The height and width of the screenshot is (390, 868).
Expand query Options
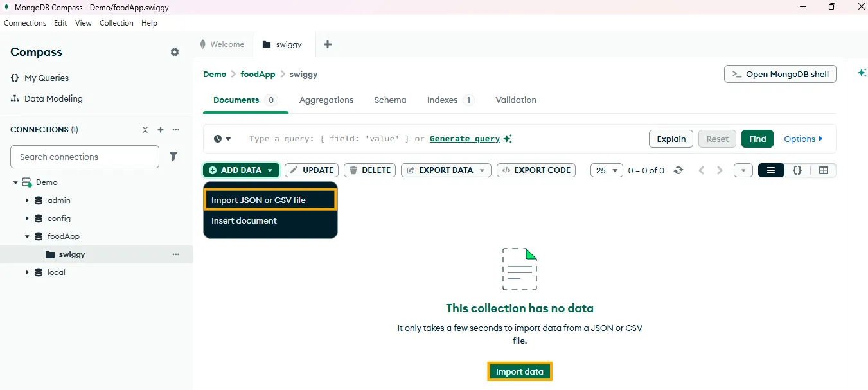point(803,139)
